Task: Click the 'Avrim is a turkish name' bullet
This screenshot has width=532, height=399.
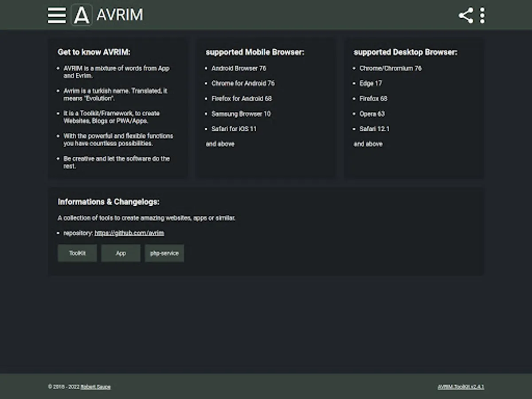Action: point(116,94)
